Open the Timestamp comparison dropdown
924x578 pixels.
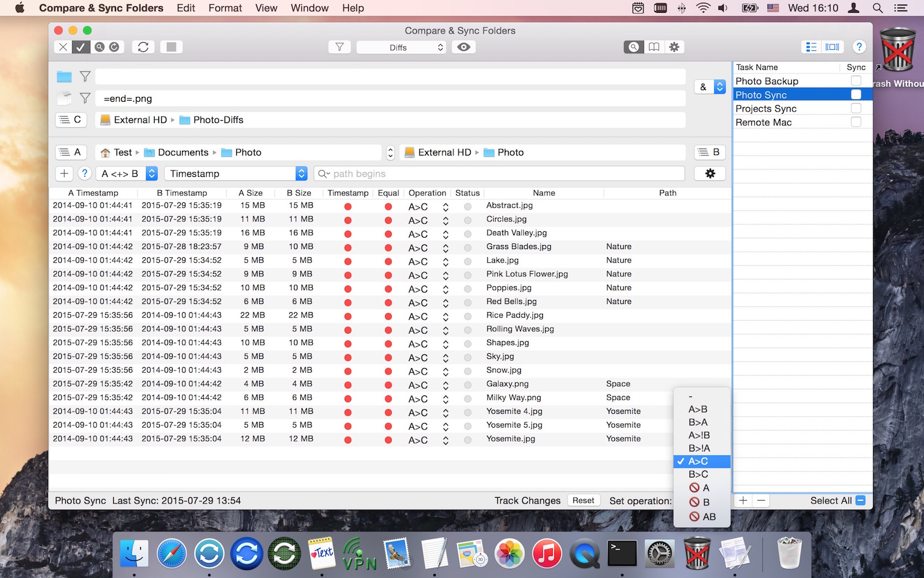tap(236, 173)
